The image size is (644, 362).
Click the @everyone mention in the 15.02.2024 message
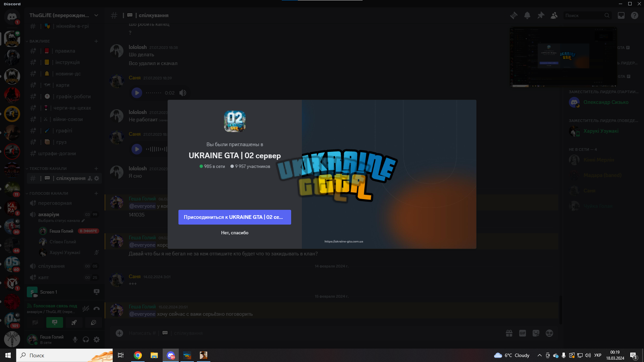(x=142, y=314)
